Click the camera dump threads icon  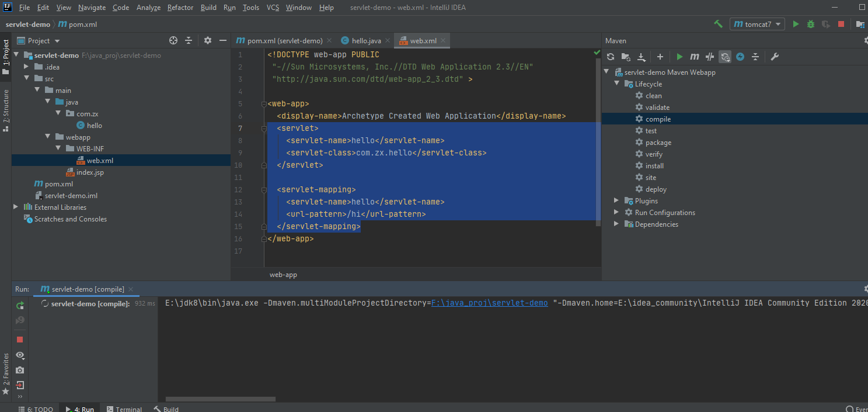pyautogui.click(x=20, y=370)
